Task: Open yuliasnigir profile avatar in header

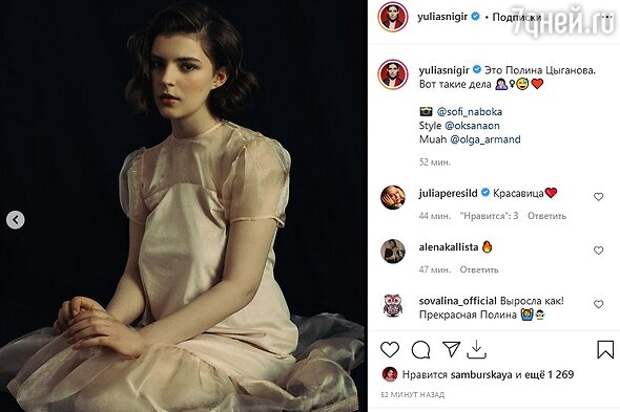Action: [x=393, y=17]
